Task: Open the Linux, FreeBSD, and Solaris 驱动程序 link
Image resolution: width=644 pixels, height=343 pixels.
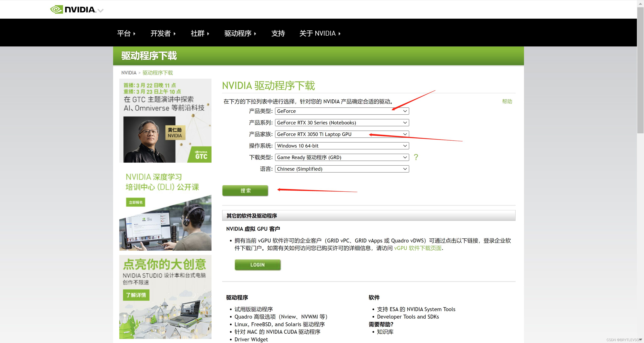Action: click(280, 324)
